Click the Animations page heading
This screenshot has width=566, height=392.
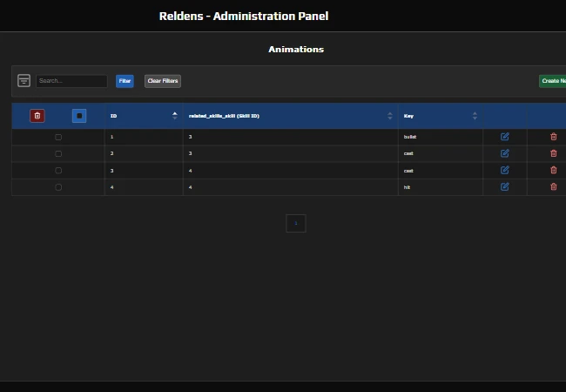296,49
